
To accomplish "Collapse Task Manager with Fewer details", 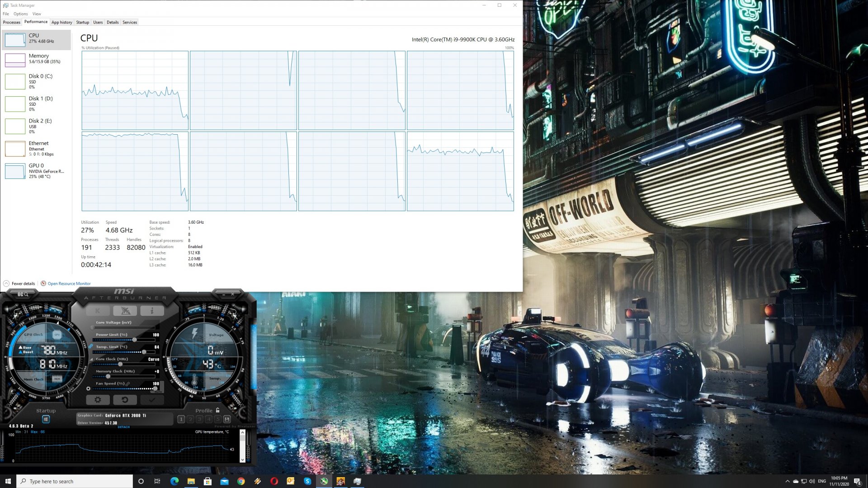I will (20, 283).
